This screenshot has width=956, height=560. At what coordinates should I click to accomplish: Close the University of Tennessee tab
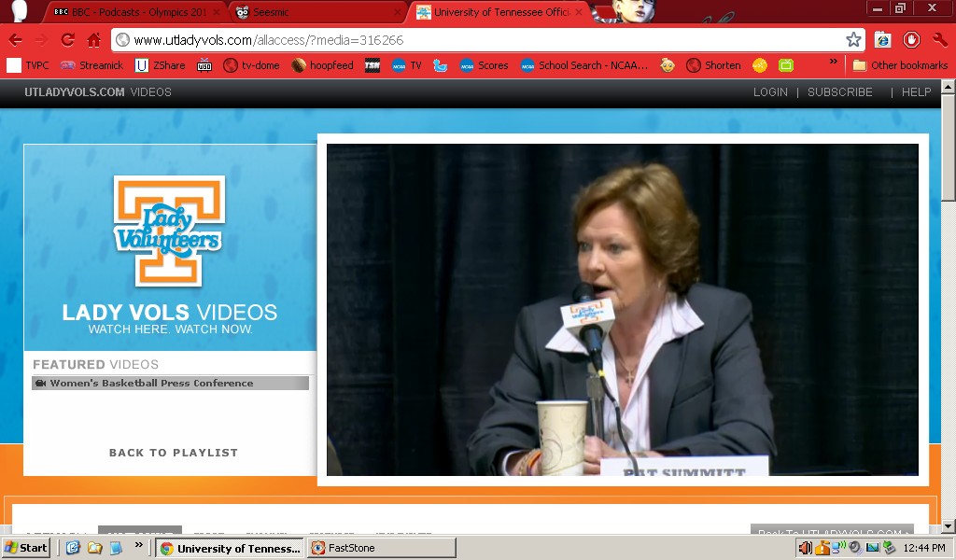(579, 12)
